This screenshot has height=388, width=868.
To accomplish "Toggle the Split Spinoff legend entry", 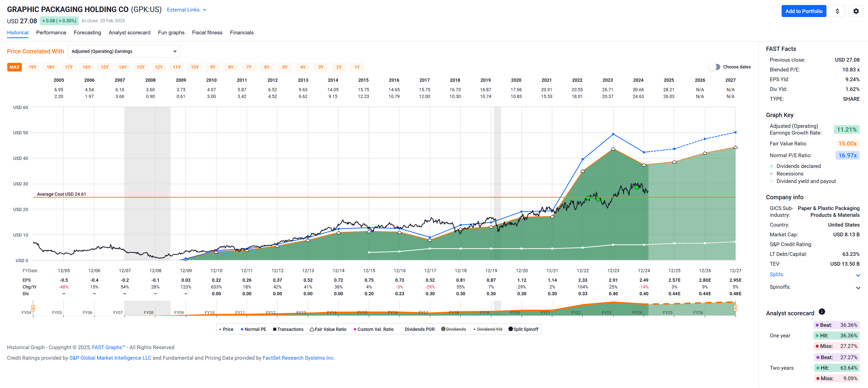I will pyautogui.click(x=523, y=329).
